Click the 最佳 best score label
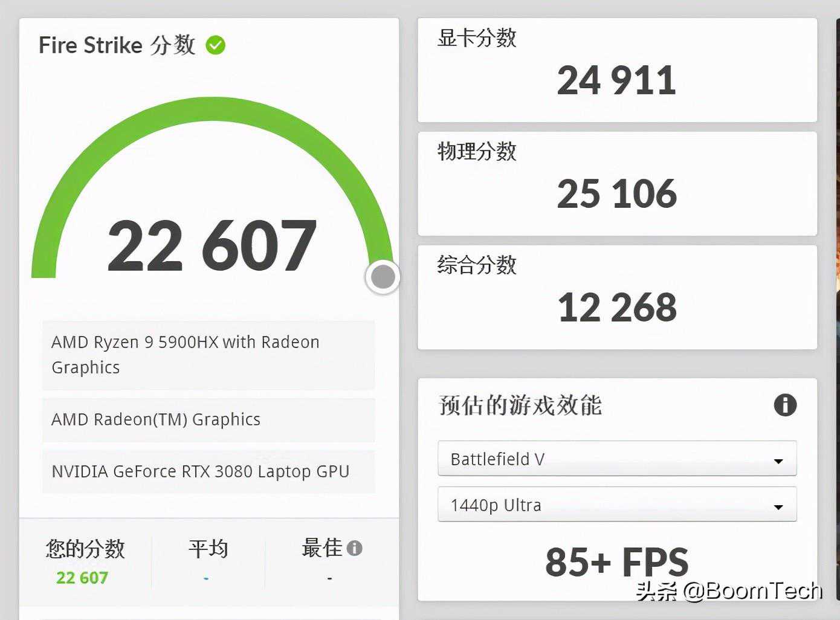 click(x=321, y=548)
